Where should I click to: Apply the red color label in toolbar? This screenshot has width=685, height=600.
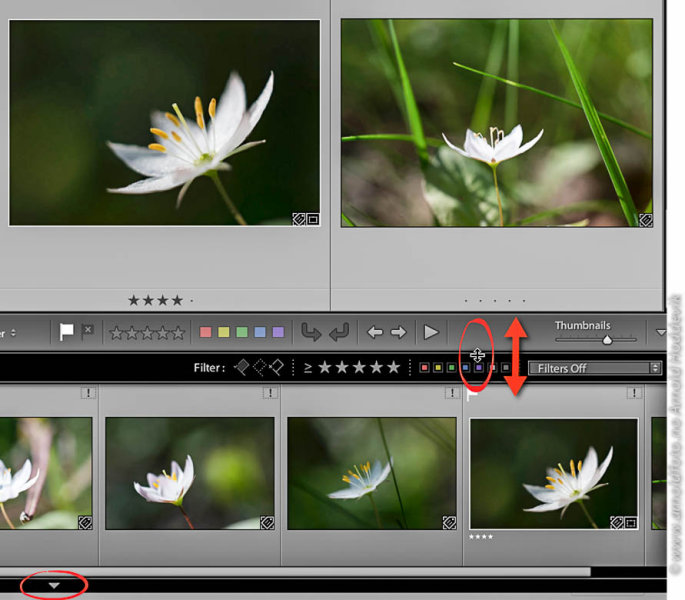(x=205, y=332)
